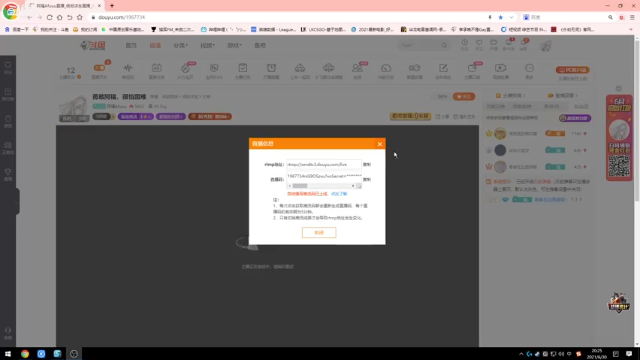
Task: Open the Douyu logo home link
Action: click(93, 45)
